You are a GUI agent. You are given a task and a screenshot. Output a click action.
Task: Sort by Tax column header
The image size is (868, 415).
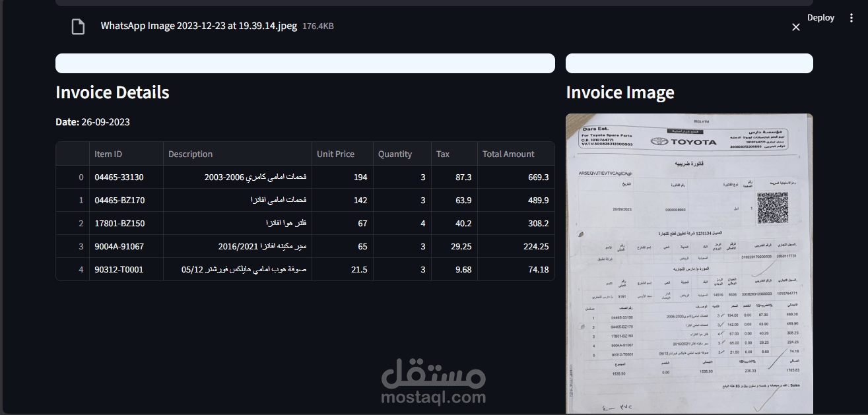454,154
